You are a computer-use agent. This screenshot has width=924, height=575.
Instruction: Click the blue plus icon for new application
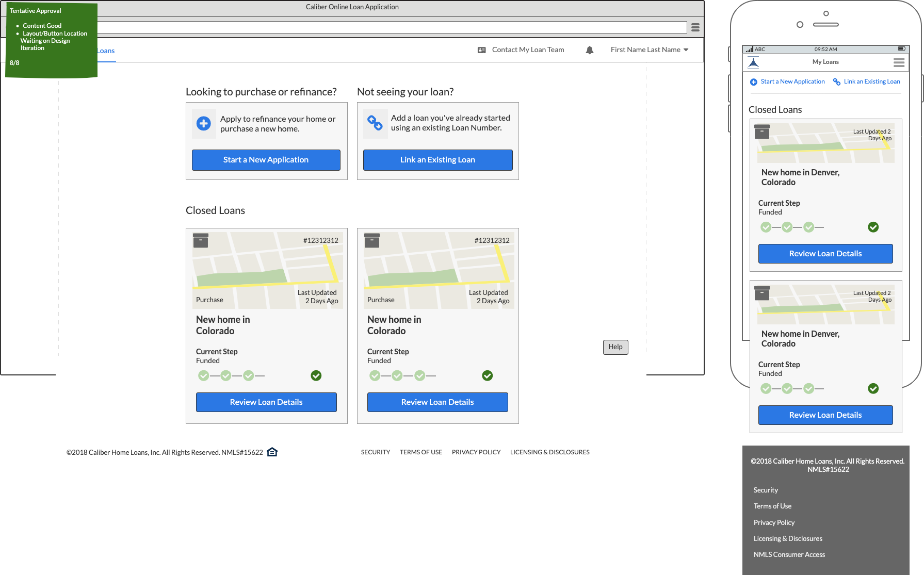[x=204, y=124]
